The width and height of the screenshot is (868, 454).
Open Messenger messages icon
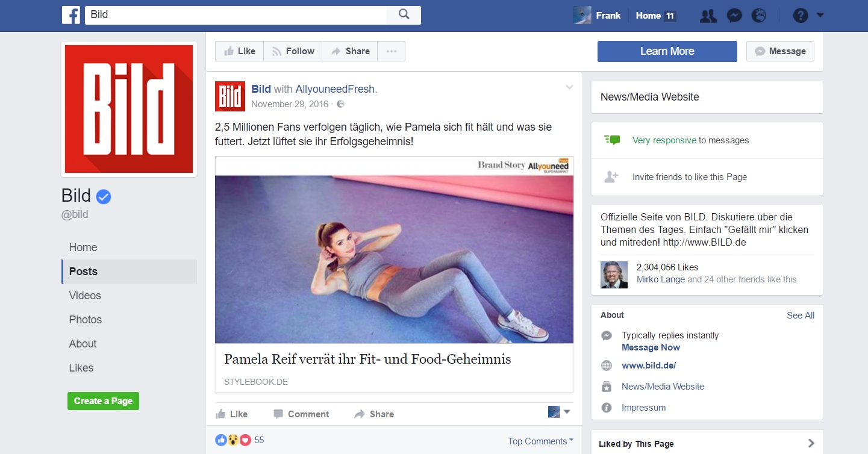pyautogui.click(x=734, y=16)
